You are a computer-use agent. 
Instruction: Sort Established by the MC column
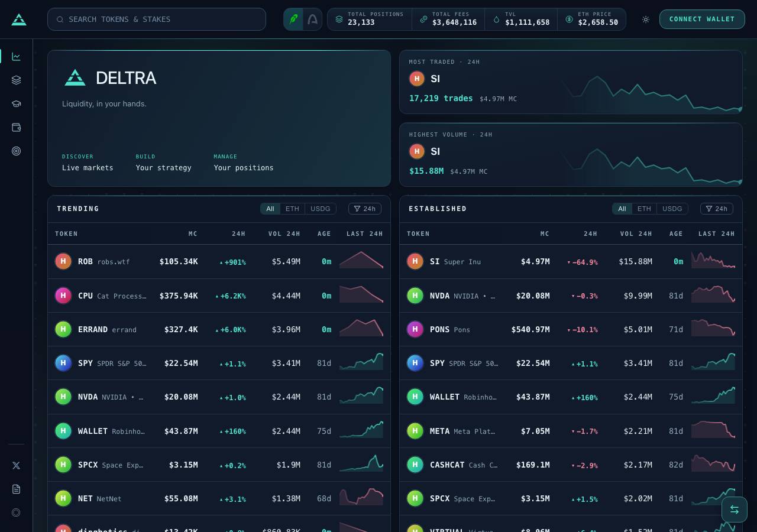tap(545, 234)
